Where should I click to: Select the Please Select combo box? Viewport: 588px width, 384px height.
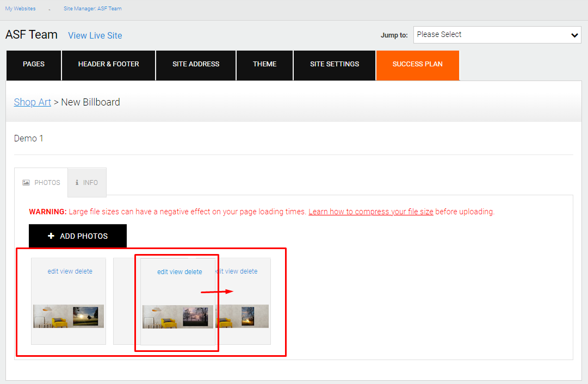point(497,35)
